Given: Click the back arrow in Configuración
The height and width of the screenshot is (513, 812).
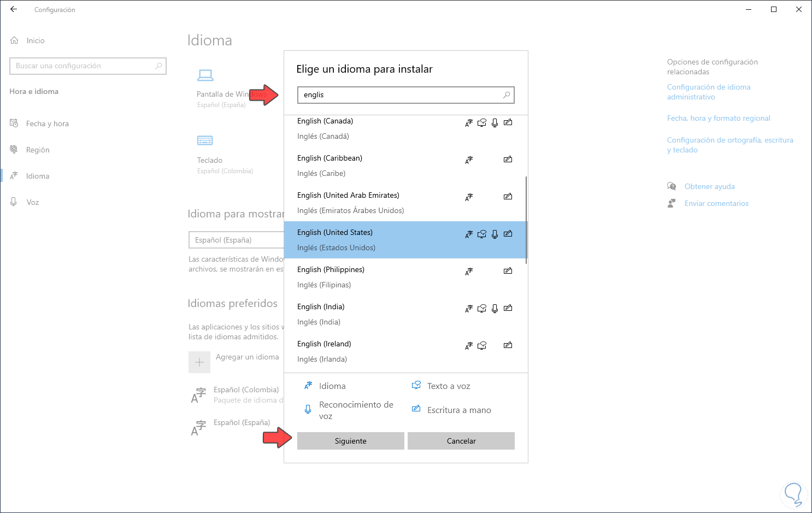Looking at the screenshot, I should (14, 9).
